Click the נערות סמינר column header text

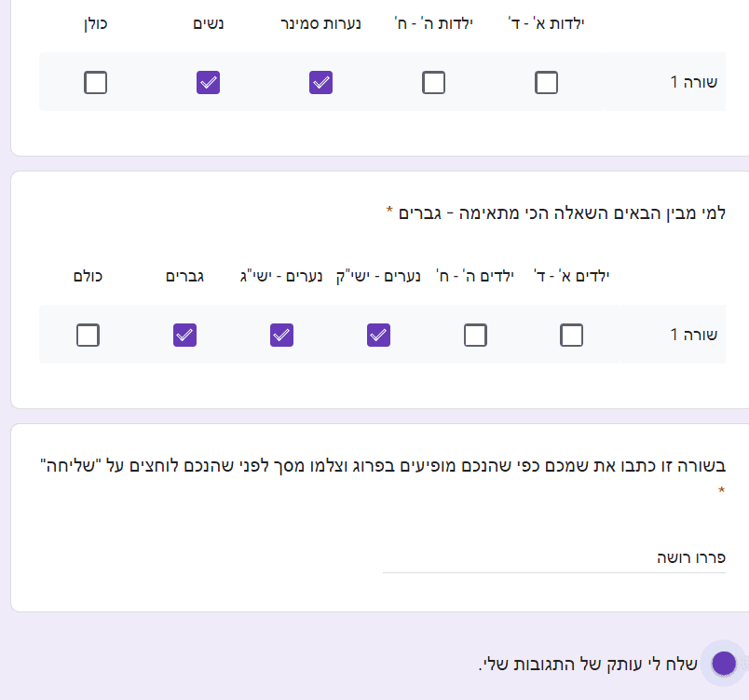pos(320,23)
